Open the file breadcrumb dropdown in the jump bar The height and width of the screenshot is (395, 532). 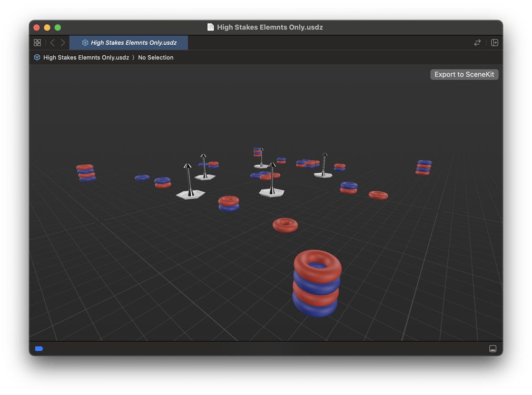coord(86,57)
